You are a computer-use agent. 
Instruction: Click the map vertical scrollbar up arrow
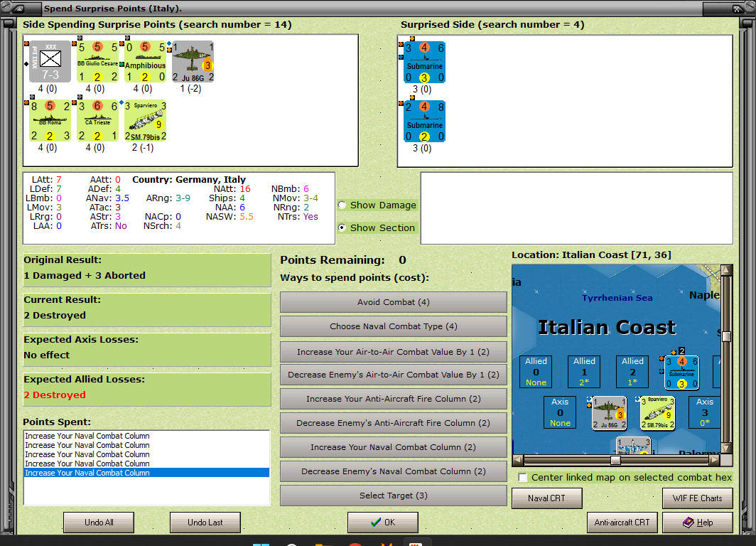(x=727, y=270)
